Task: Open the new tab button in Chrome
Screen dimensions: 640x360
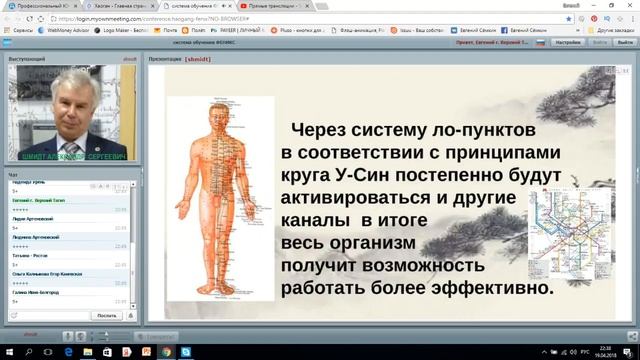Action: click(x=322, y=6)
